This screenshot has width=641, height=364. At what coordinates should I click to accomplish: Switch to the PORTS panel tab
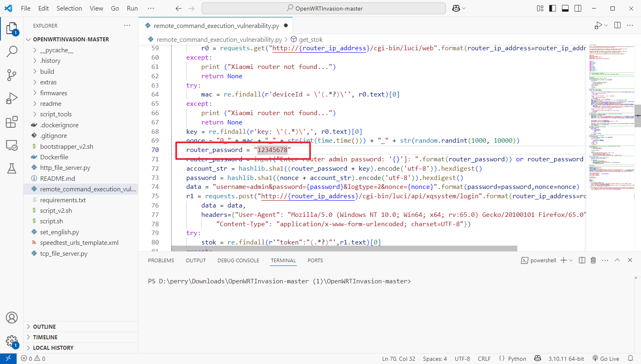point(315,260)
